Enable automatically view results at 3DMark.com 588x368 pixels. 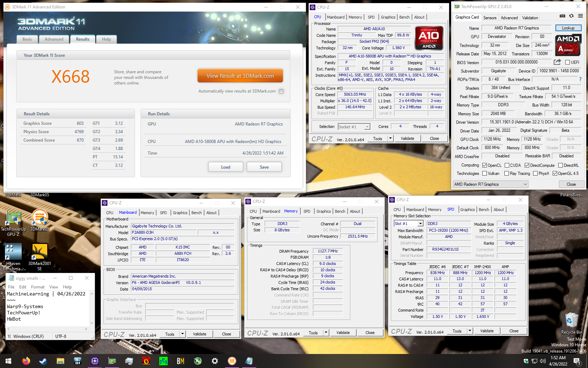coord(281,91)
